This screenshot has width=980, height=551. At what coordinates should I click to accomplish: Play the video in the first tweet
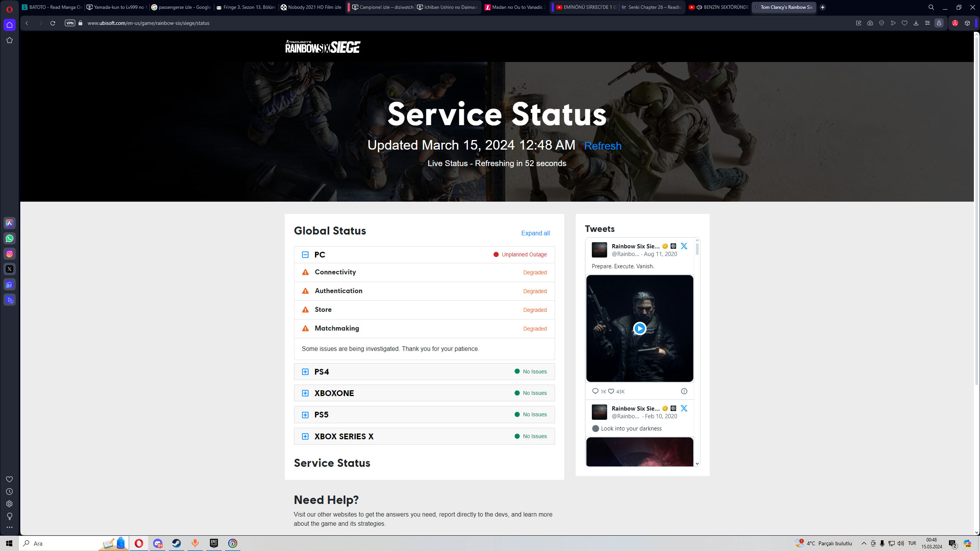(639, 328)
